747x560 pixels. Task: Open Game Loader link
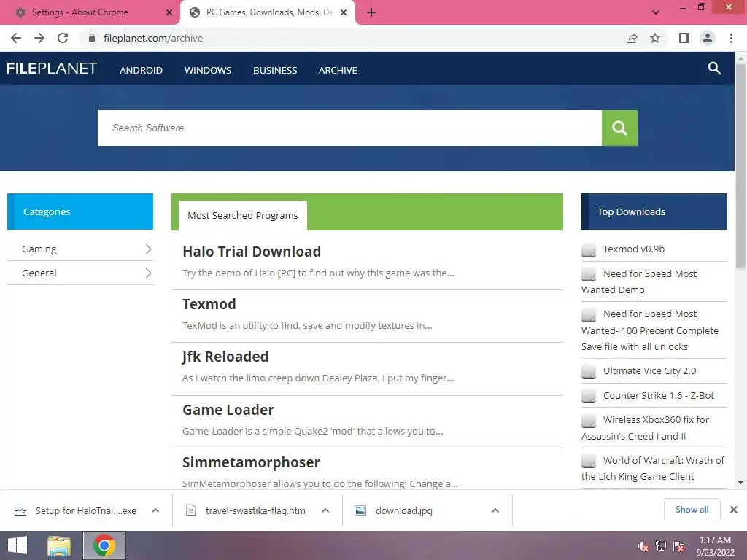(228, 410)
